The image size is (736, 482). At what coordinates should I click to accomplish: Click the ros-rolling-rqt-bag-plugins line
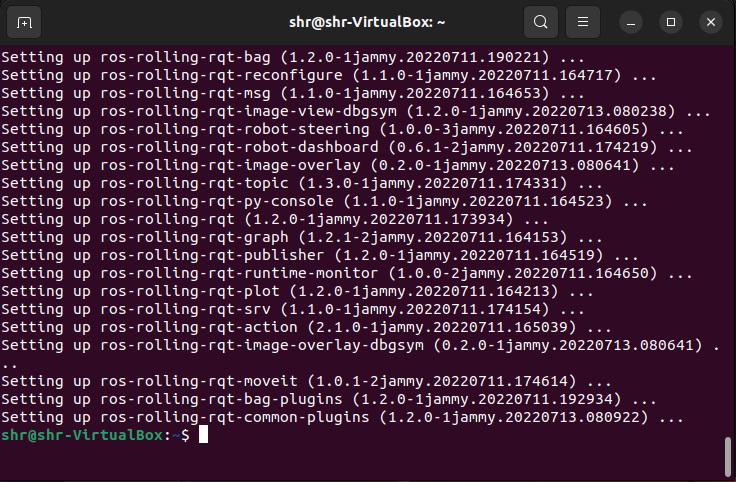tap(329, 399)
